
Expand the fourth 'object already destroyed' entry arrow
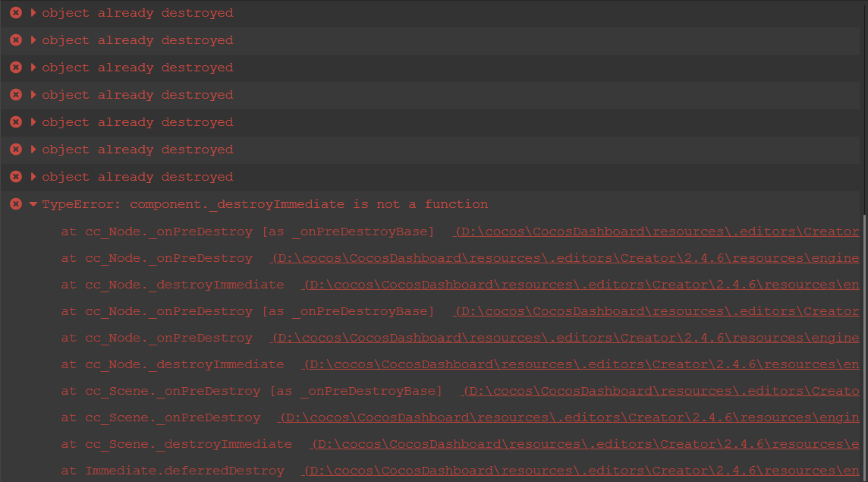tap(33, 95)
